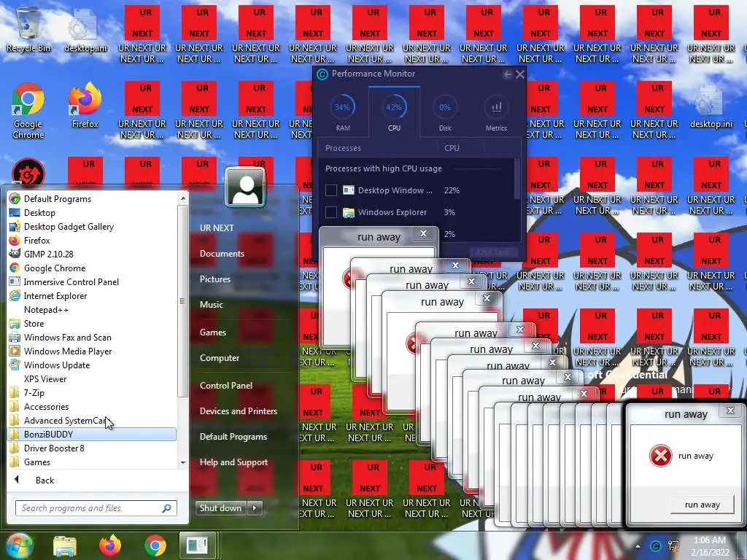
Task: Check the Windows Explorer process checkbox
Action: [x=331, y=212]
